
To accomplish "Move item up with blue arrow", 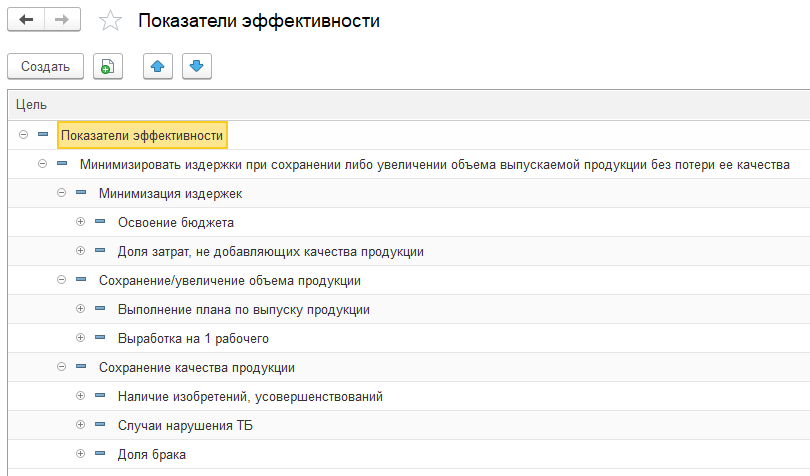I will (158, 66).
